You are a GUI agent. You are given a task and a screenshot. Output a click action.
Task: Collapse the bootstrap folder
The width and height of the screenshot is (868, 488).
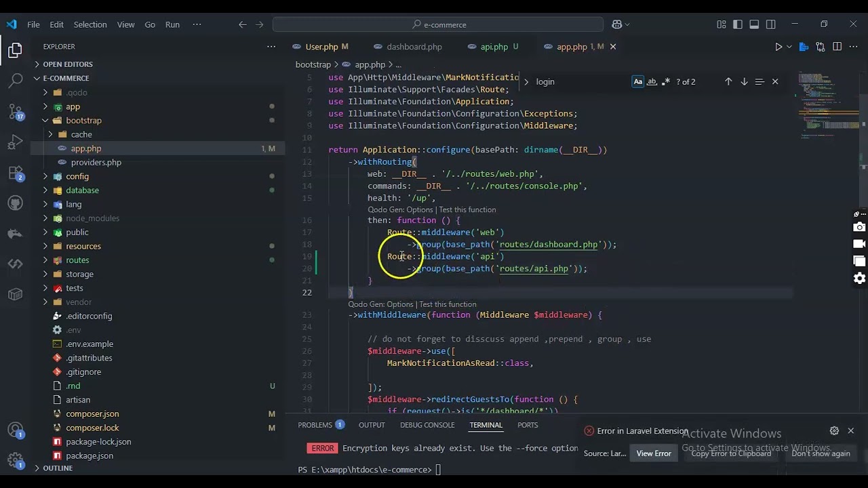tap(45, 121)
